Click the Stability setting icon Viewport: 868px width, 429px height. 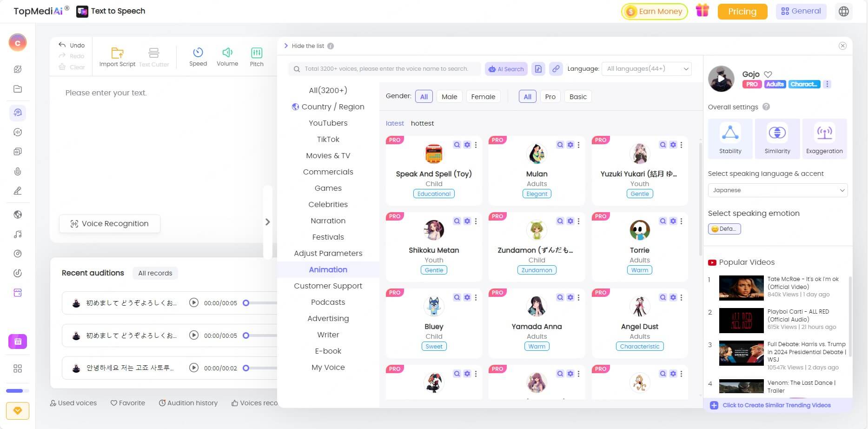[x=730, y=133]
